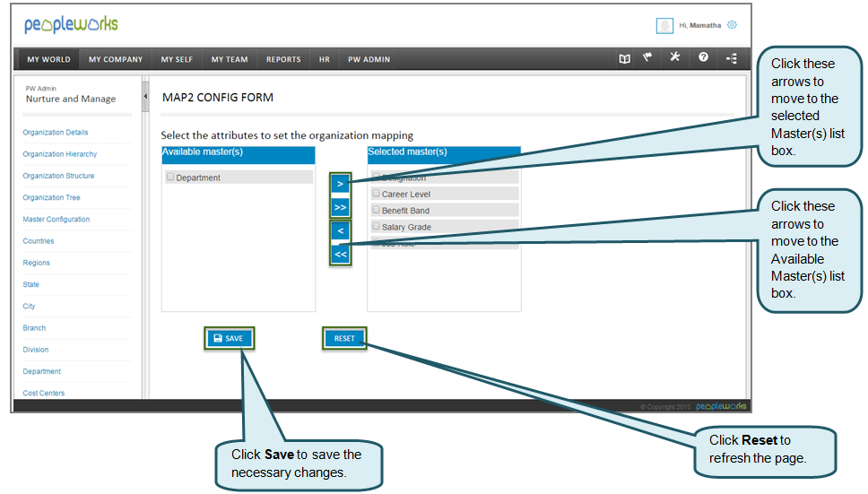
Task: Check the Department checkbox in Available masters
Action: pyautogui.click(x=170, y=178)
